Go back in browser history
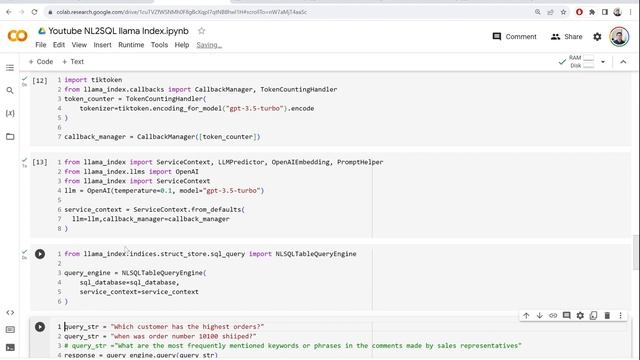Screen dimensions: 640x360 point(9,12)
